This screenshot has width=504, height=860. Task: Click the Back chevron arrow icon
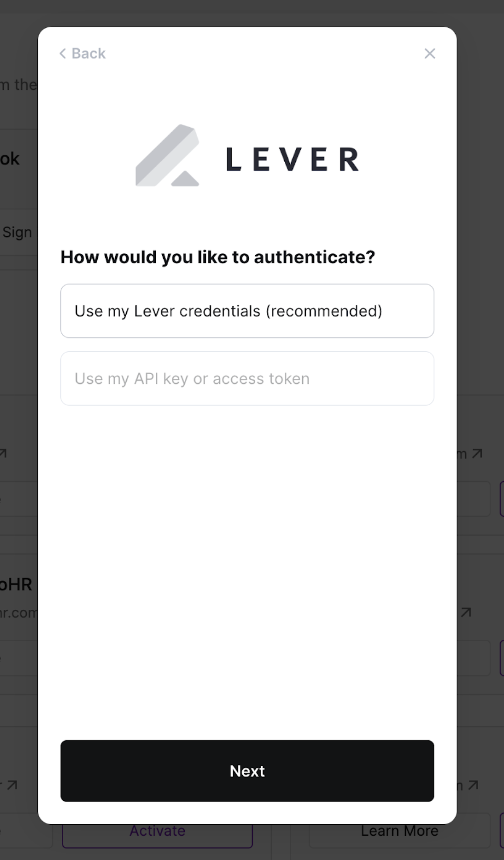(x=63, y=53)
